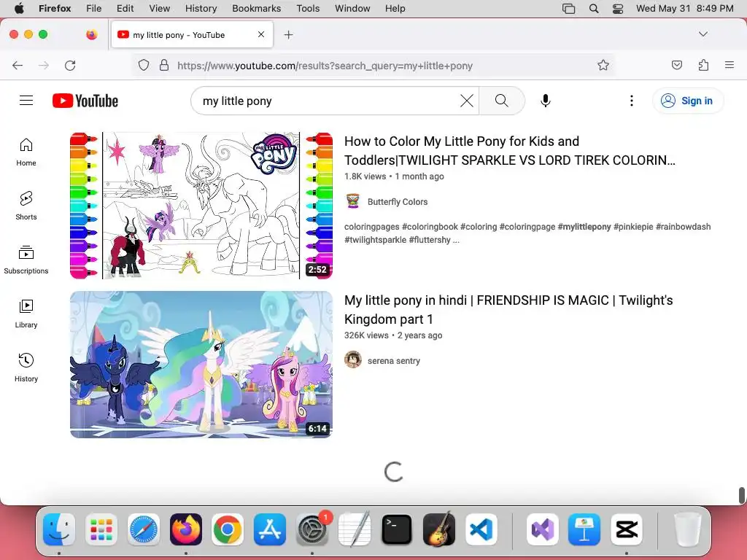Screen dimensions: 747x560
Task: Open the History menu in menu bar
Action: [x=201, y=9]
